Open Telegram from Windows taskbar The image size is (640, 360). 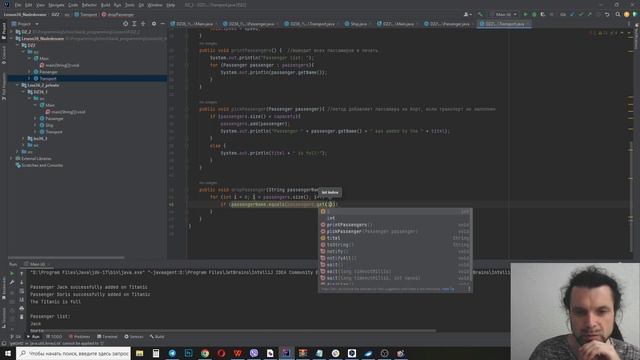172,353
